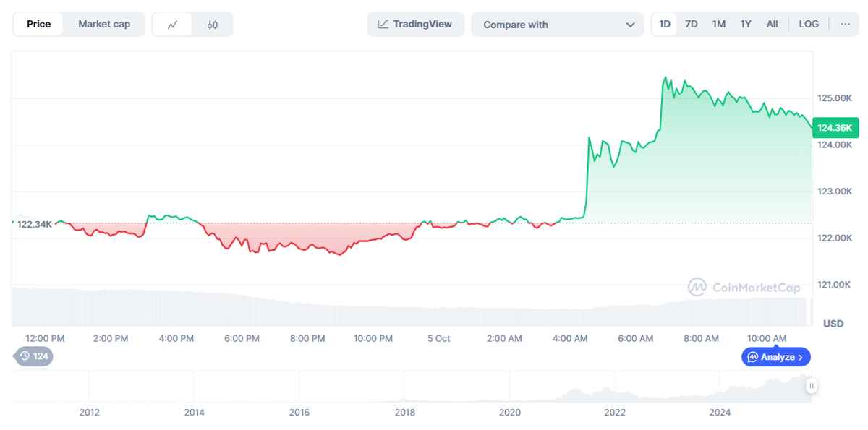The width and height of the screenshot is (868, 430).
Task: Click the 2022 year on overview timeline
Action: tap(615, 412)
